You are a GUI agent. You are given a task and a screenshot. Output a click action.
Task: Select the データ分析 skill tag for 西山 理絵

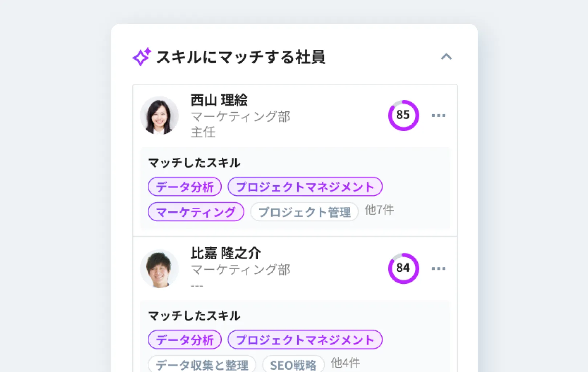(x=184, y=187)
